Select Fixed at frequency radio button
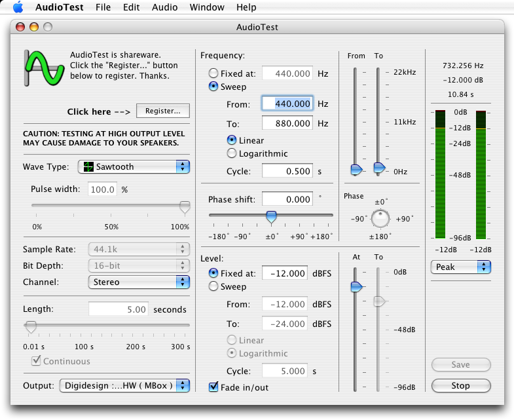This screenshot has width=514, height=420. click(x=213, y=74)
